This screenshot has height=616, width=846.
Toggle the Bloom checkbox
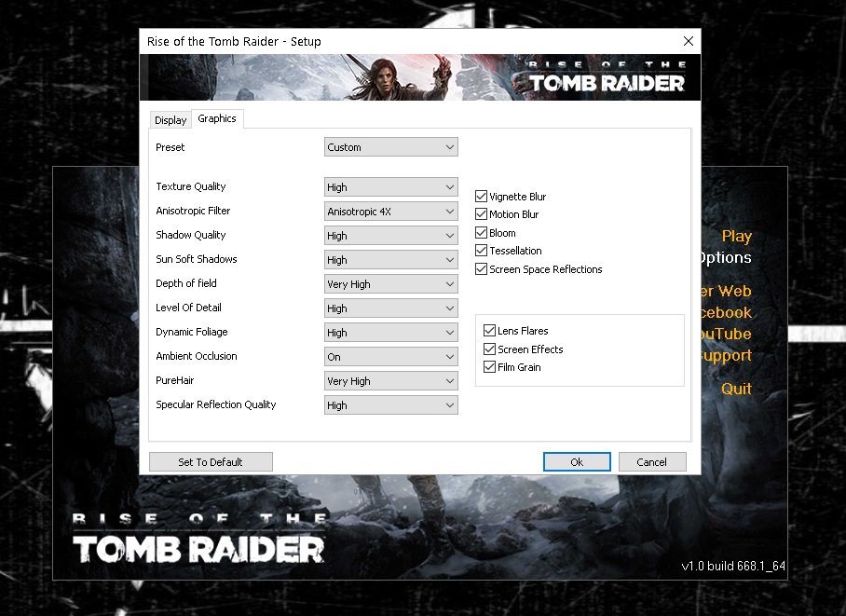click(482, 233)
